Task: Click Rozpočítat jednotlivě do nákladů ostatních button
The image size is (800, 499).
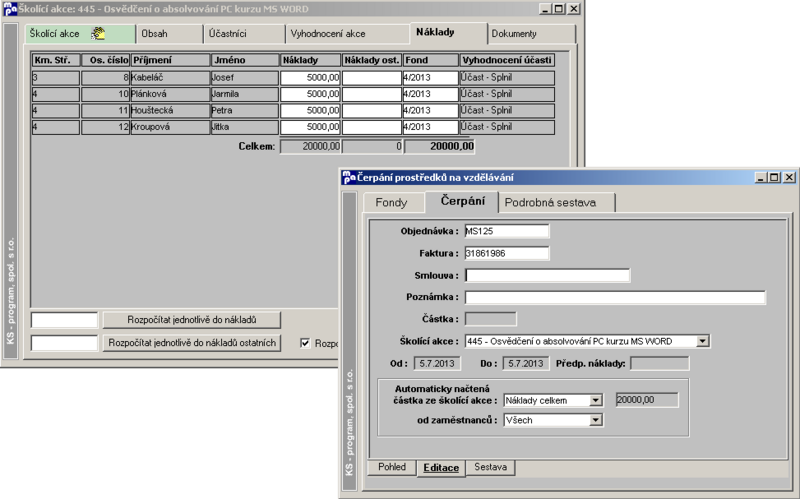Action: tap(192, 343)
